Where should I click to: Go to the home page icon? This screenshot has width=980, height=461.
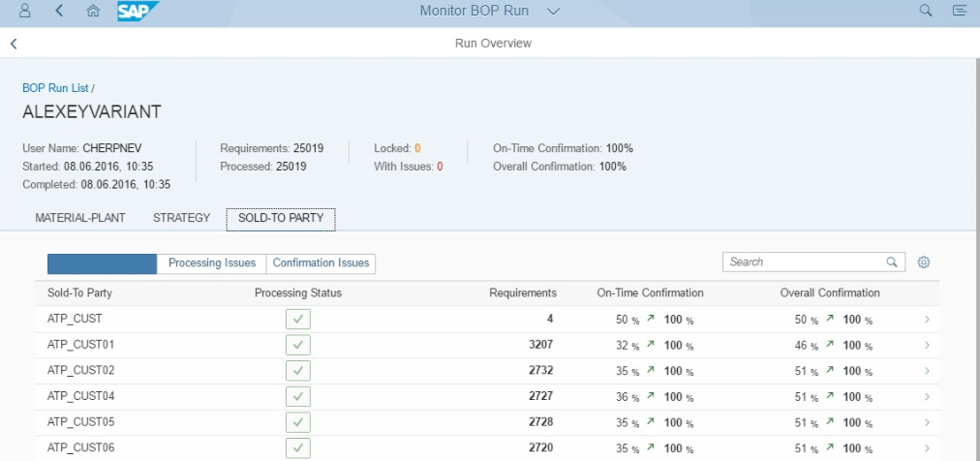click(x=93, y=11)
